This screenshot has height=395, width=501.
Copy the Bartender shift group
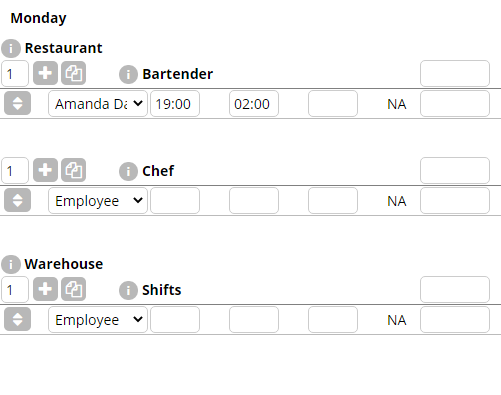point(74,73)
